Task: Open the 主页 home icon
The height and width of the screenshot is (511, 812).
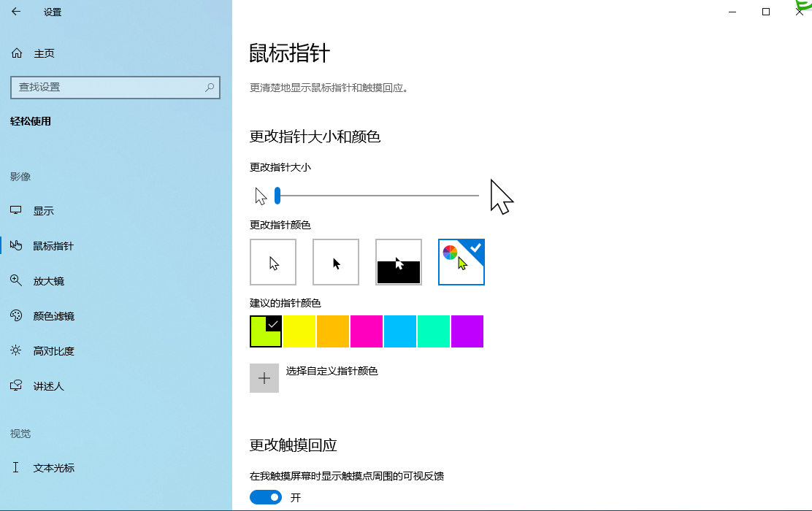Action: coord(17,53)
